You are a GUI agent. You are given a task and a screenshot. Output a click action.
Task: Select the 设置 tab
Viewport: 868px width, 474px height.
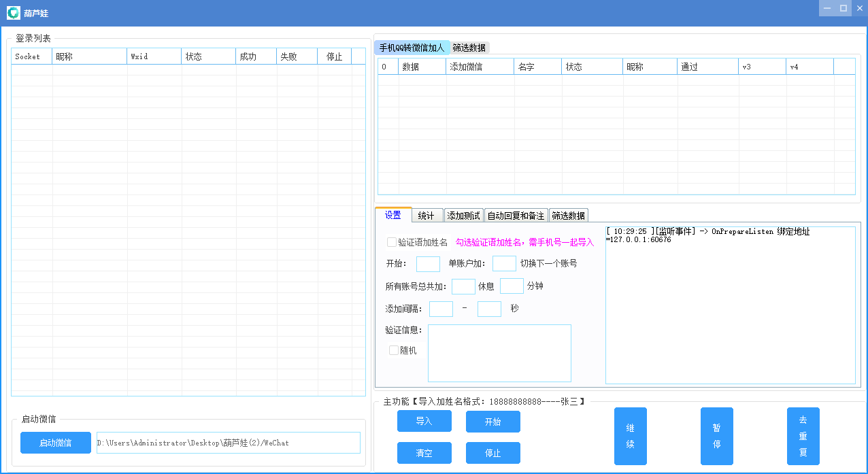(x=393, y=215)
